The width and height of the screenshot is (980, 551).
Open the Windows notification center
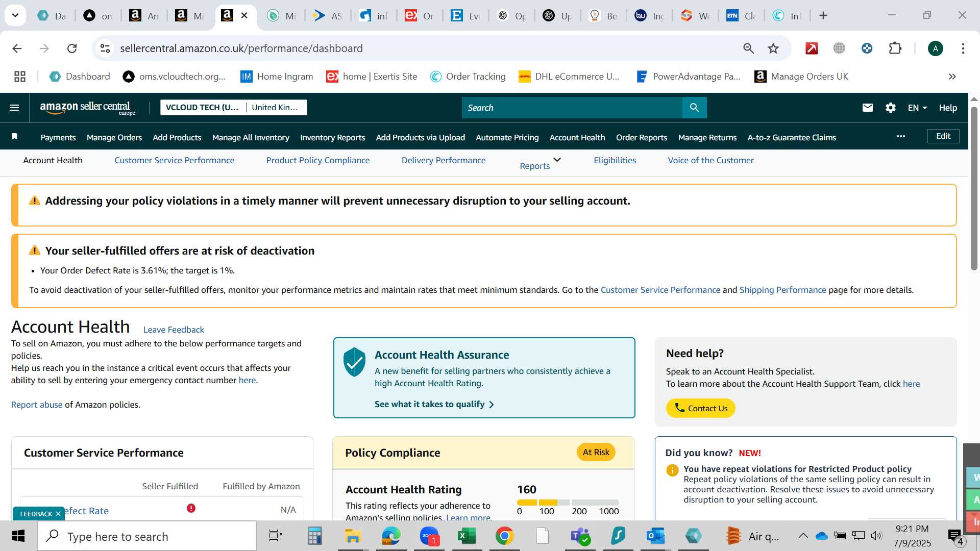(x=955, y=536)
